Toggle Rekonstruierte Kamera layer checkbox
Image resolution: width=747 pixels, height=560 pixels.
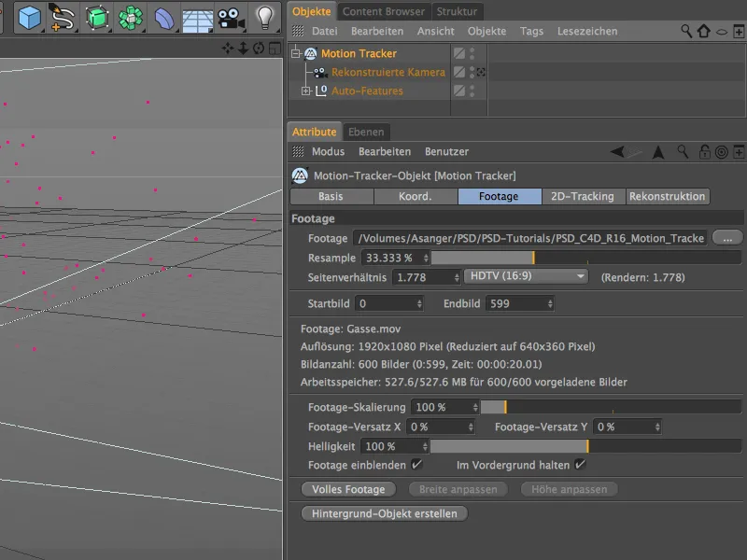(459, 72)
